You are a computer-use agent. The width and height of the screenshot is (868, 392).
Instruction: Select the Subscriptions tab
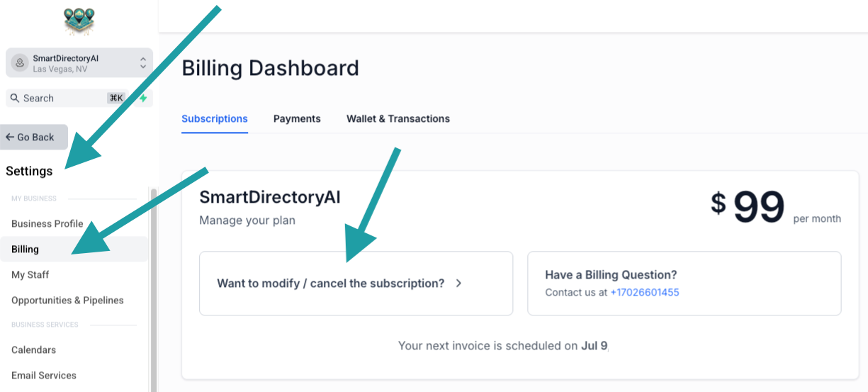[215, 118]
